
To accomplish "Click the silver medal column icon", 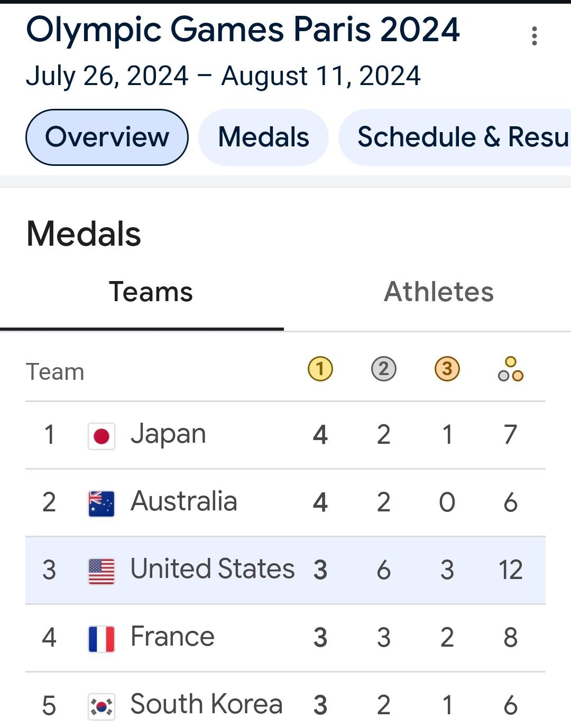I will tap(384, 369).
